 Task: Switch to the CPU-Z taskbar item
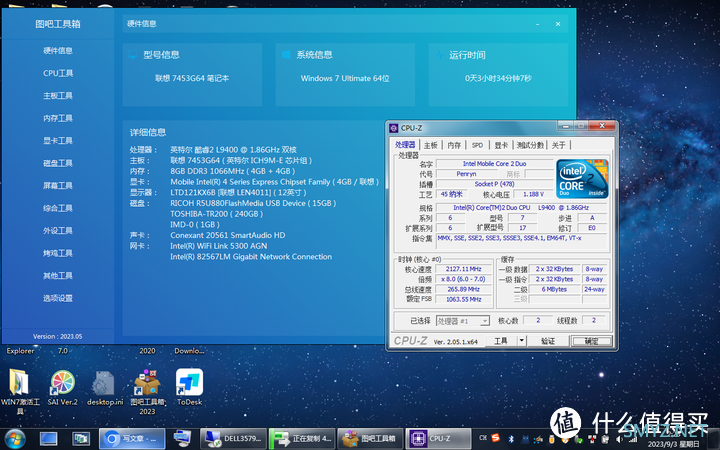[439, 439]
